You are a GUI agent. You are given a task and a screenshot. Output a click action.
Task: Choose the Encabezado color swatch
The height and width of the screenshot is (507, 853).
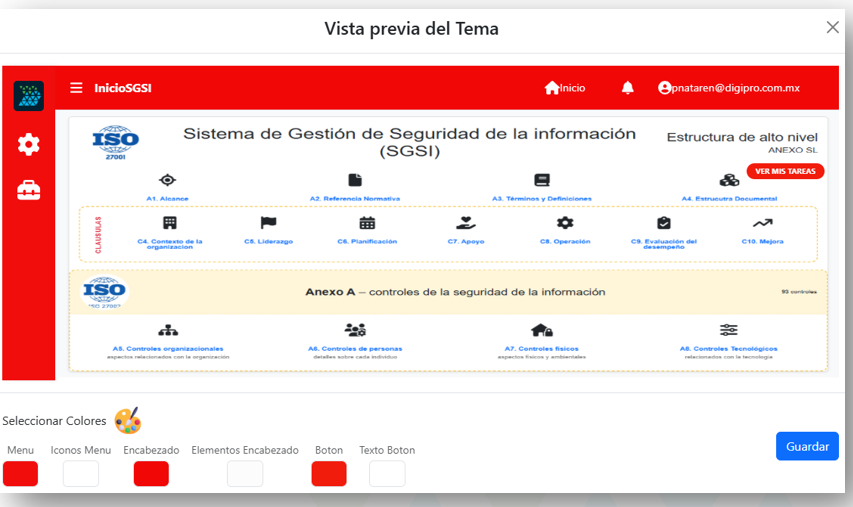pyautogui.click(x=151, y=474)
